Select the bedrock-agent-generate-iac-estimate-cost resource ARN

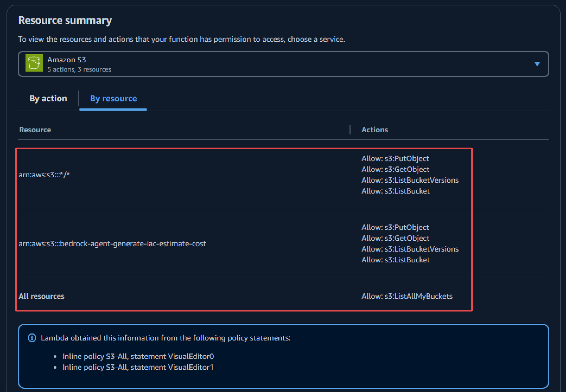[x=112, y=244]
